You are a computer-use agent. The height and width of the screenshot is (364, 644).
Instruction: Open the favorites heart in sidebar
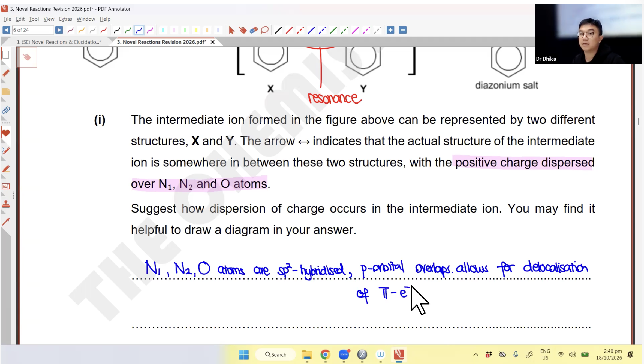click(6, 133)
